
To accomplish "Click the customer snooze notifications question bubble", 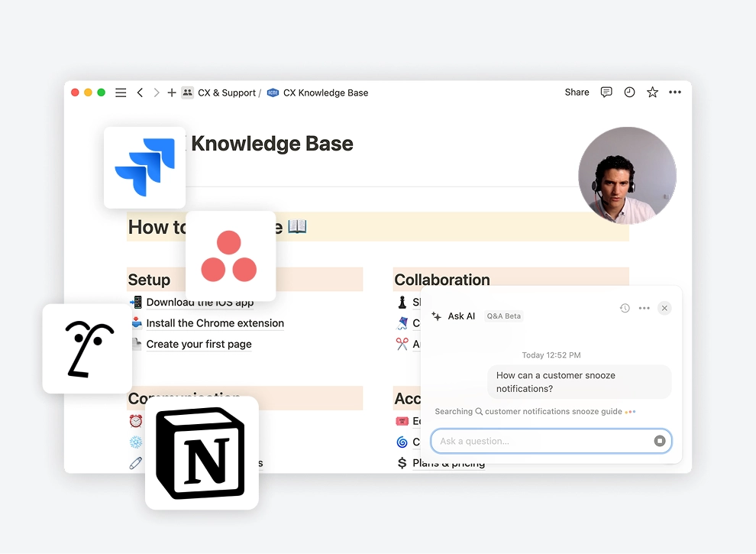I will tap(580, 382).
